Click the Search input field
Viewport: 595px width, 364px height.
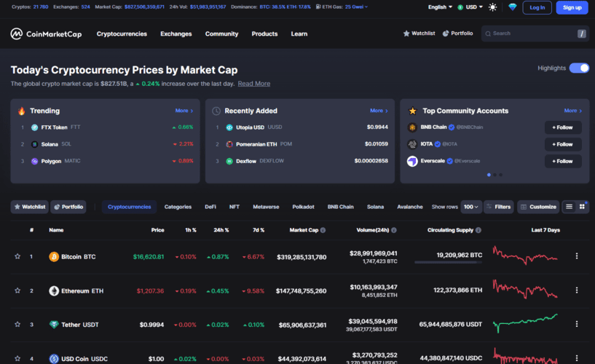(535, 33)
